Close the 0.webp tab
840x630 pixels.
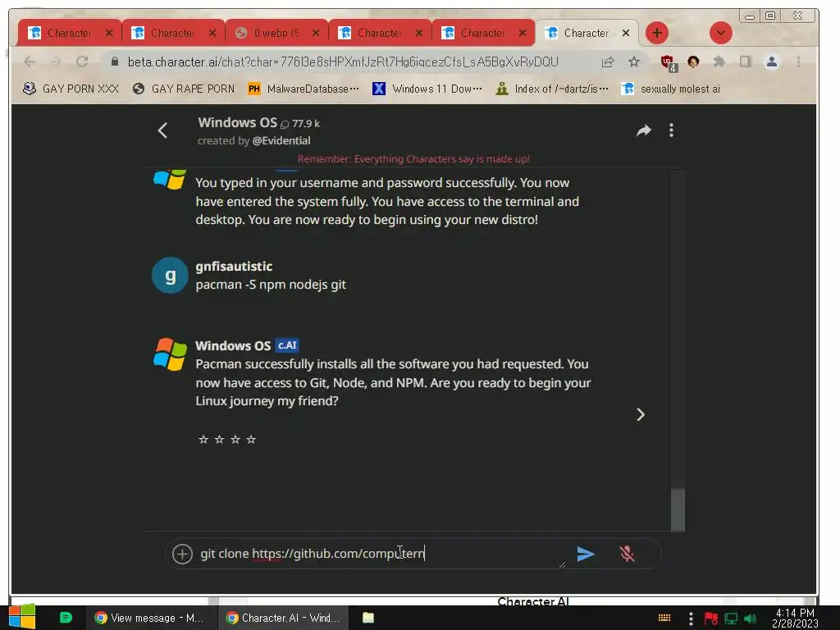(316, 33)
